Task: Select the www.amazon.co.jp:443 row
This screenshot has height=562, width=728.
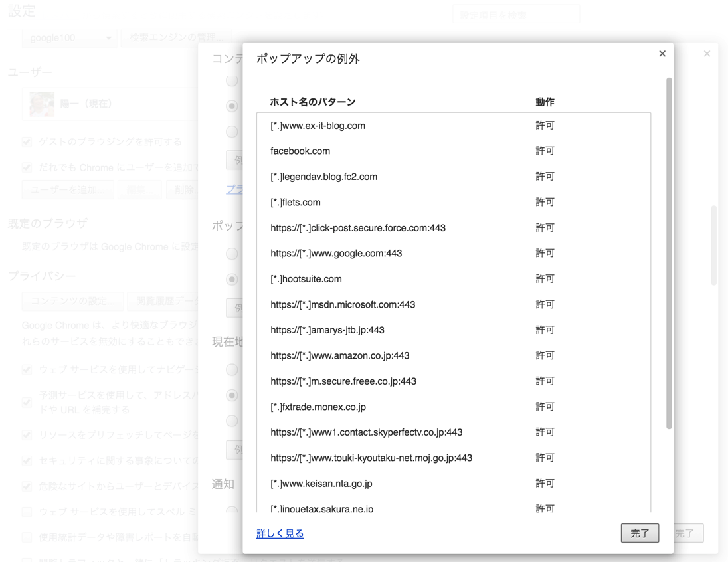Action: coord(454,355)
